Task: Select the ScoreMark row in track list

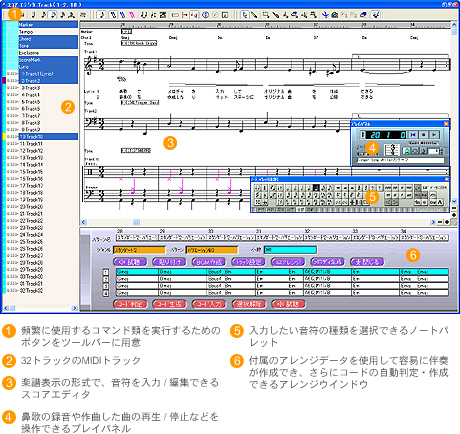Action: coord(48,60)
